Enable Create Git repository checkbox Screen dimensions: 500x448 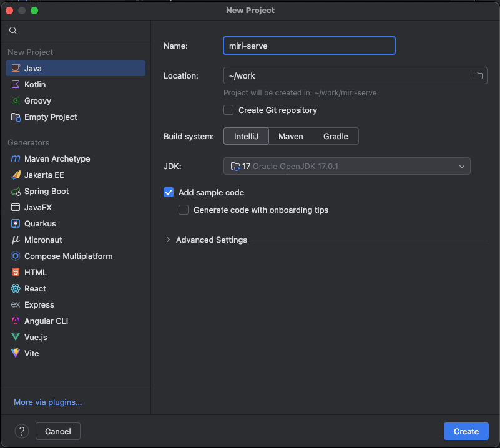tap(228, 110)
